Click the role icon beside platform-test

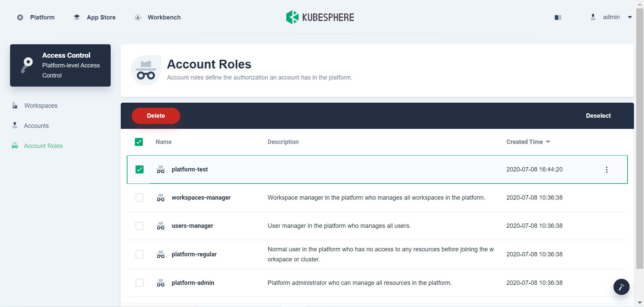tap(161, 169)
